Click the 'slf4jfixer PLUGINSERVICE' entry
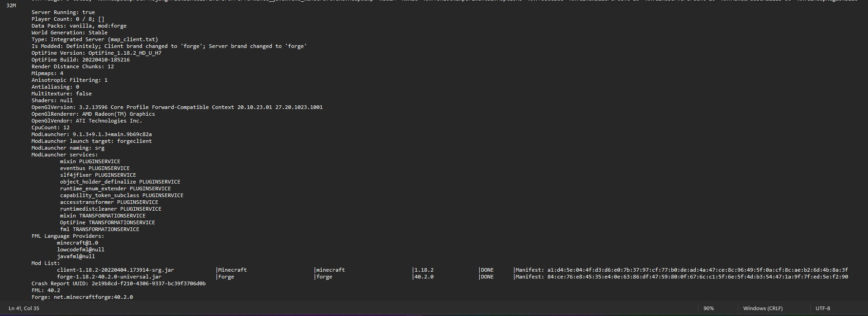The width and height of the screenshot is (868, 316). 98,175
